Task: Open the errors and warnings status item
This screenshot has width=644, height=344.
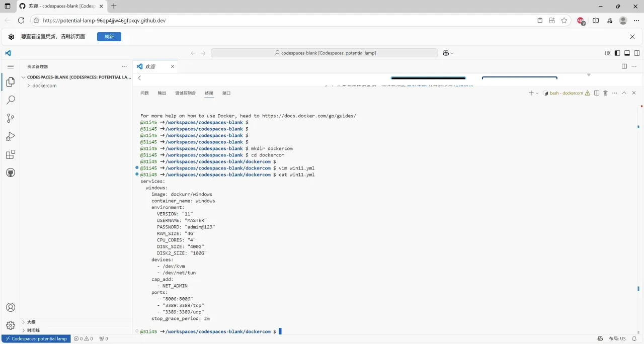Action: click(x=84, y=339)
